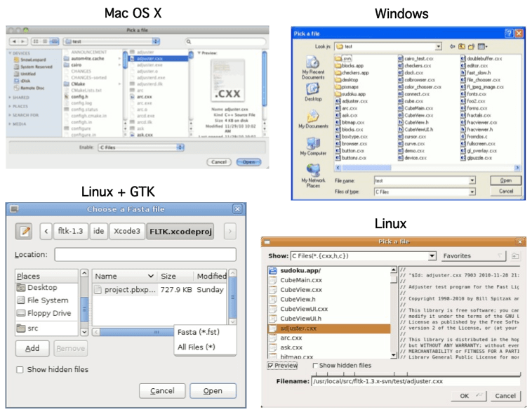Screen dimensions: 532x419
Task: Open the Show filter dropdown in Linux dialog
Action: click(x=432, y=255)
